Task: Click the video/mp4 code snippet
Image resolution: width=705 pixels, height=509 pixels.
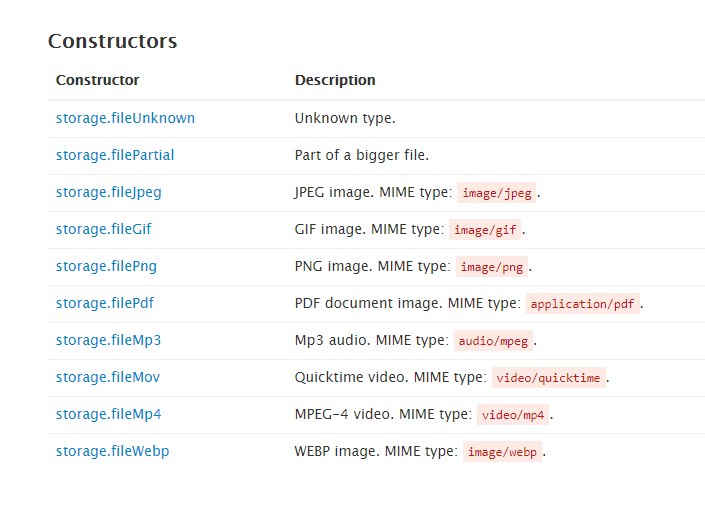Action: 513,415
